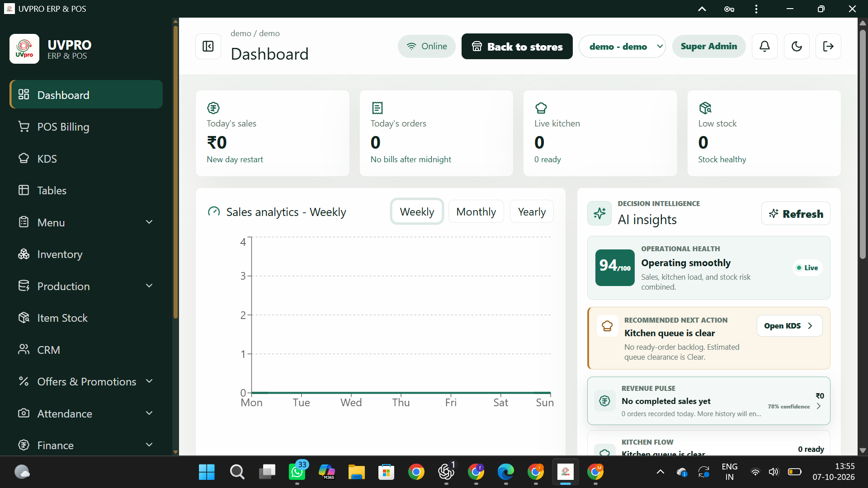Click the 94/100 operational health score
The image size is (868, 488).
point(615,267)
